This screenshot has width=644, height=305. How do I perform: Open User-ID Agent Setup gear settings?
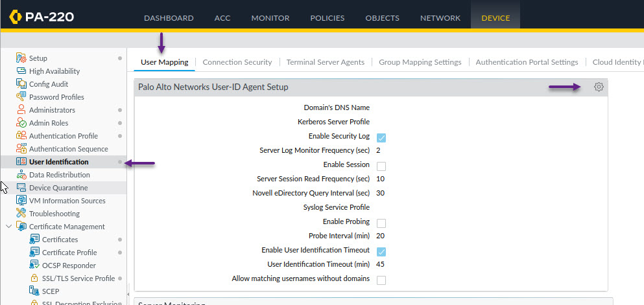(x=599, y=87)
